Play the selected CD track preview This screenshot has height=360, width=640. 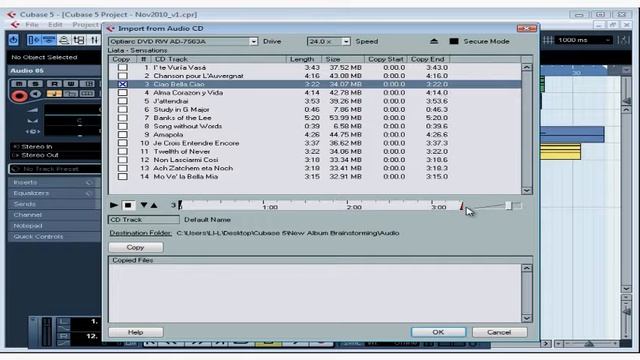(x=114, y=205)
